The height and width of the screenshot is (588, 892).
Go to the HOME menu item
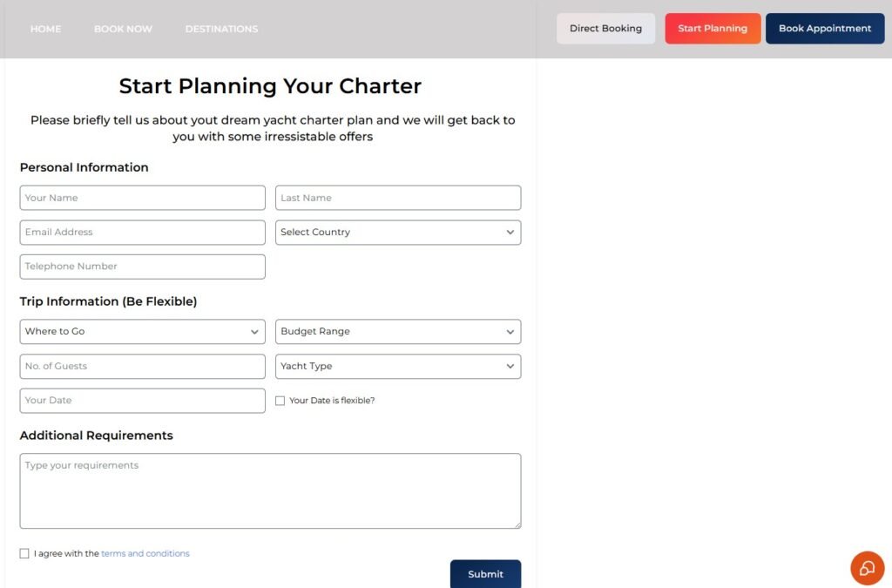tap(45, 29)
